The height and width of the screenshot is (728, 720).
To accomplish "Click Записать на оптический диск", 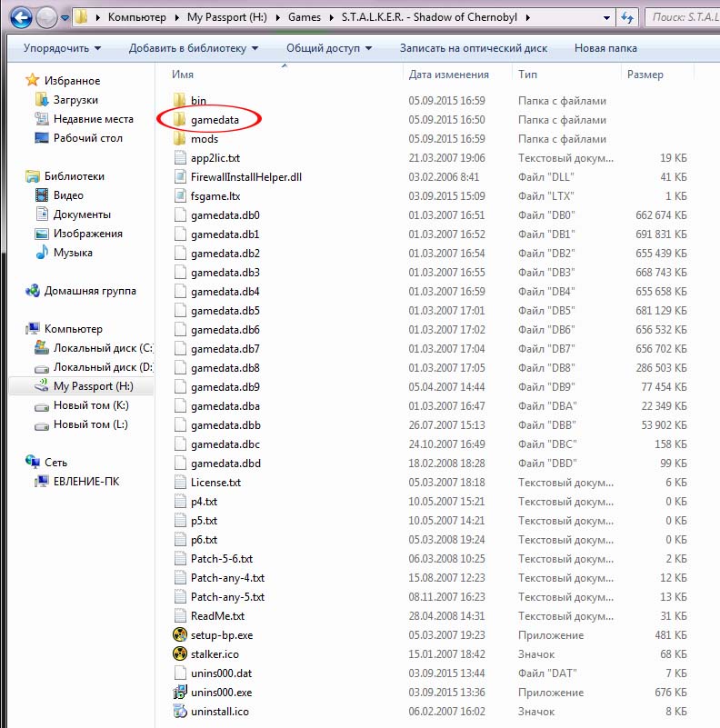I will [x=473, y=48].
